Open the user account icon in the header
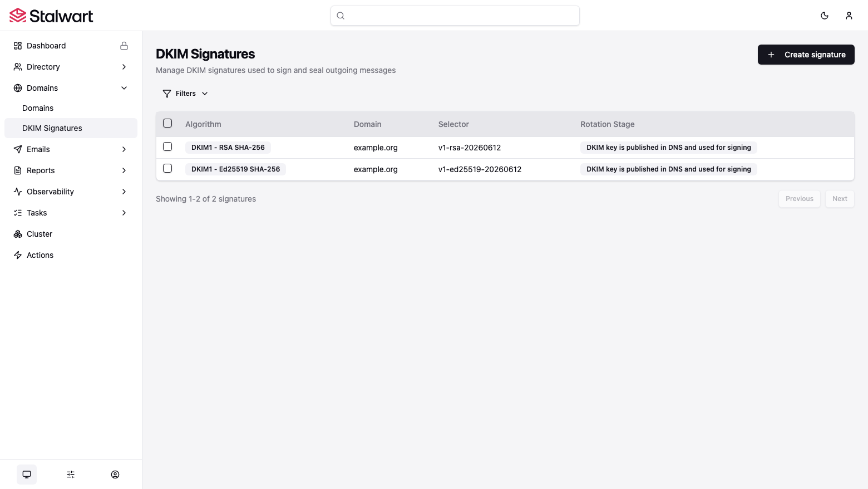 tap(849, 16)
